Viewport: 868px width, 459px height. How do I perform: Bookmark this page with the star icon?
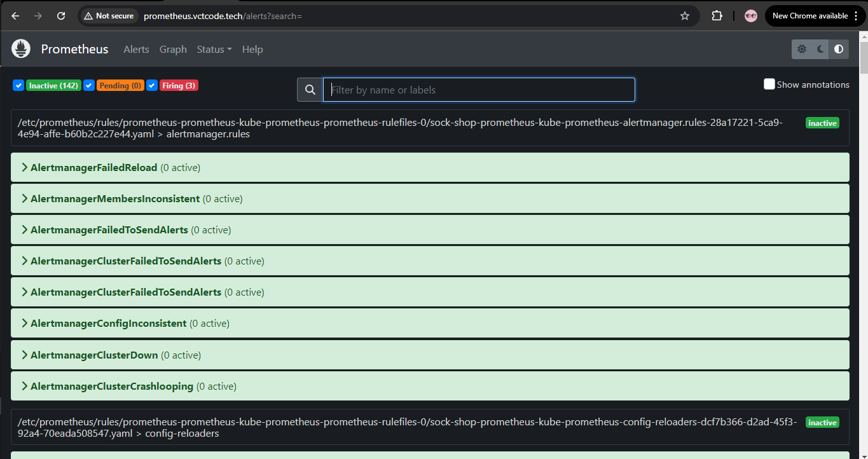click(x=685, y=16)
